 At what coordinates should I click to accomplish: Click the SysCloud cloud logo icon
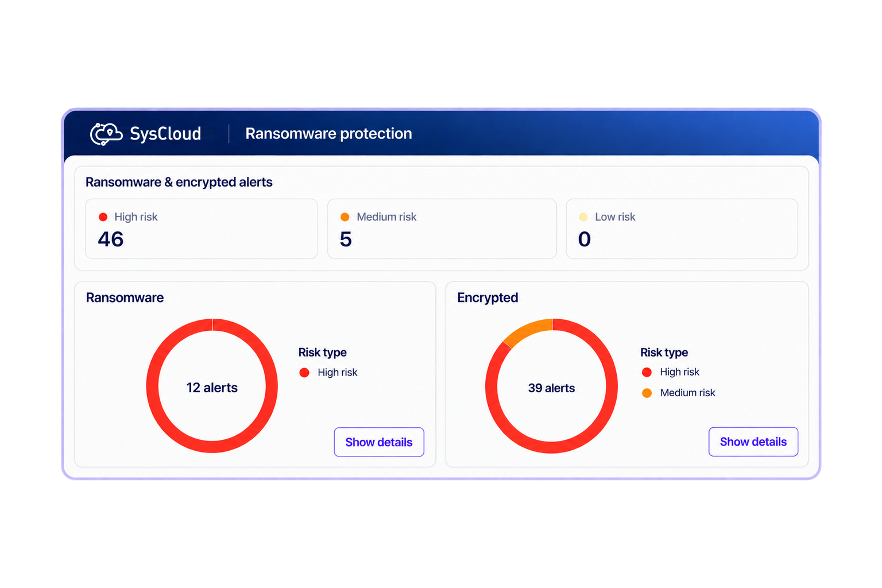[x=106, y=134]
